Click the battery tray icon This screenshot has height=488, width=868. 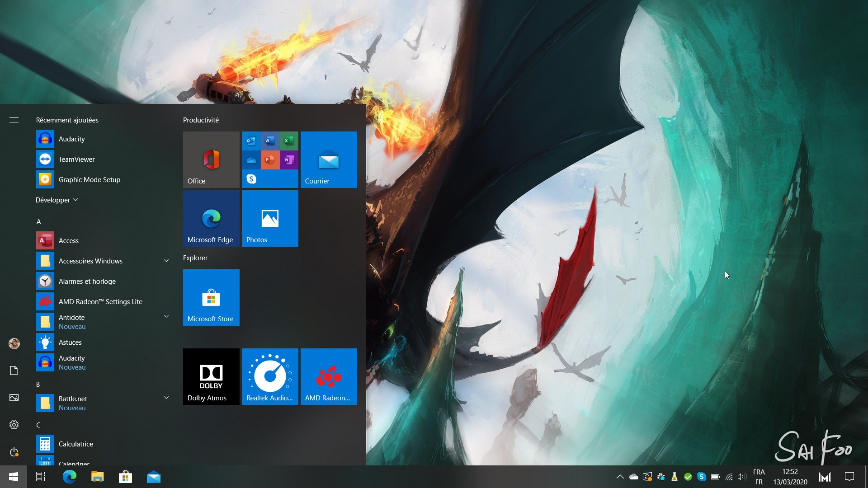click(715, 477)
